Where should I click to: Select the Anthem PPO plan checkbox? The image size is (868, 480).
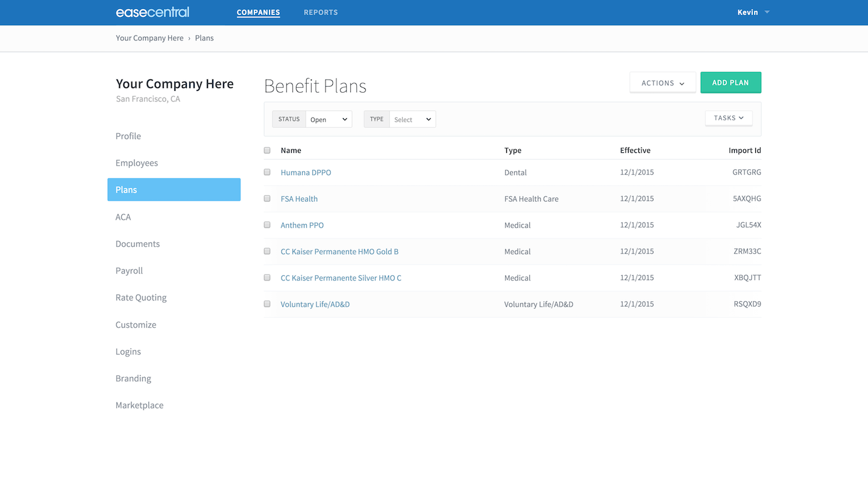point(267,225)
